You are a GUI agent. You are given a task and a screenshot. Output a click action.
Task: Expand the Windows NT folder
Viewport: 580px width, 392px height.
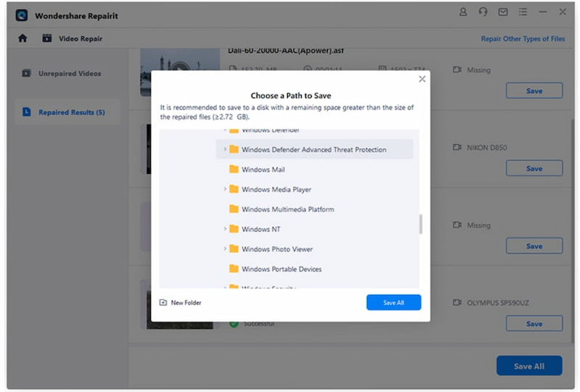tap(225, 229)
